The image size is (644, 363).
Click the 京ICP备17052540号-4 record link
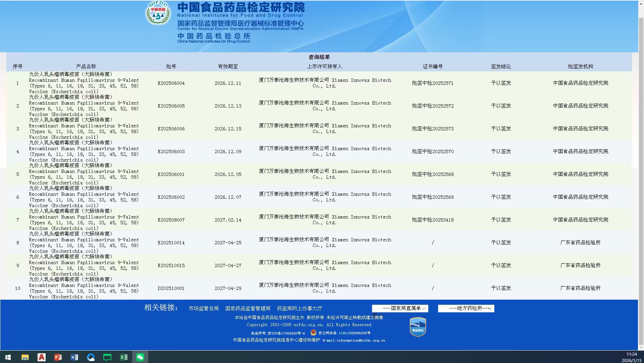[x=286, y=333]
